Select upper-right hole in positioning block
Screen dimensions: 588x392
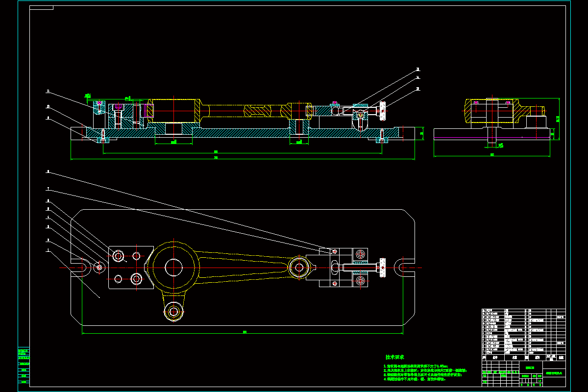[136, 255]
